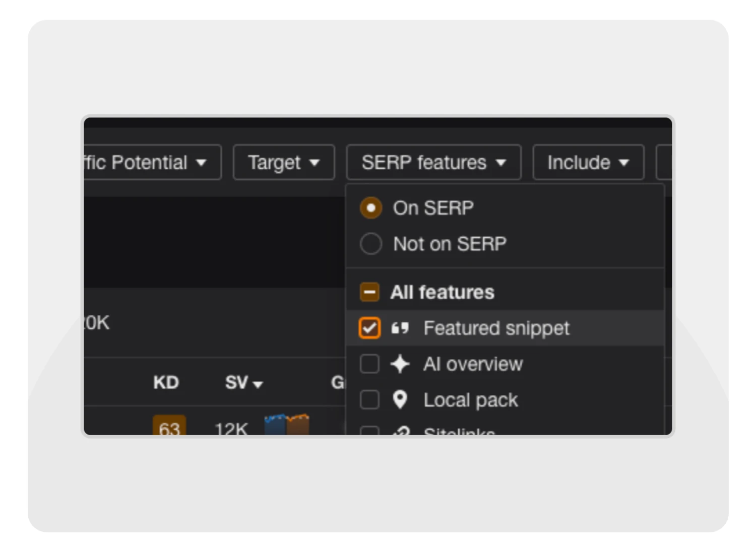Click the KD column header
The height and width of the screenshot is (552, 756).
[166, 383]
